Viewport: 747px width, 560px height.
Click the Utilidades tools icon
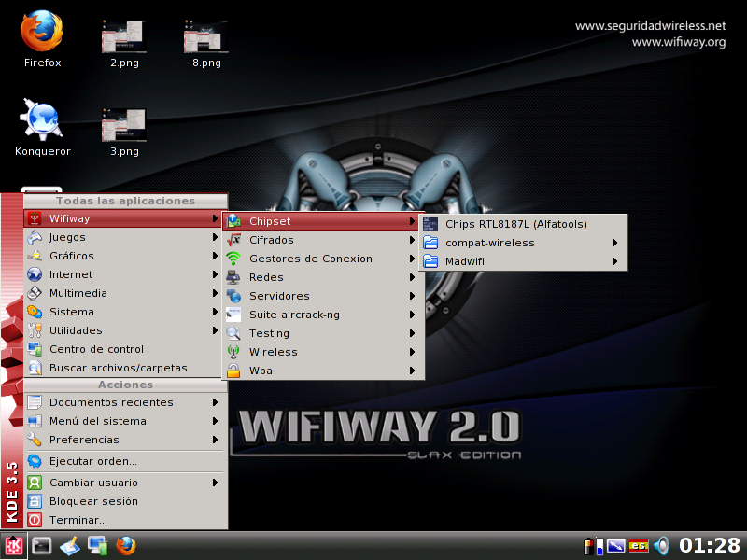click(35, 330)
